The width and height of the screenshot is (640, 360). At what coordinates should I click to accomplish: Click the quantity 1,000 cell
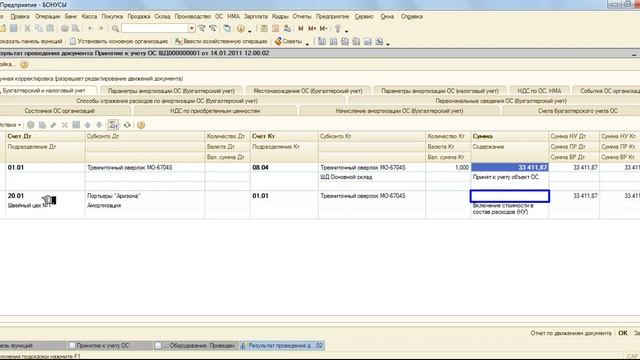point(448,167)
